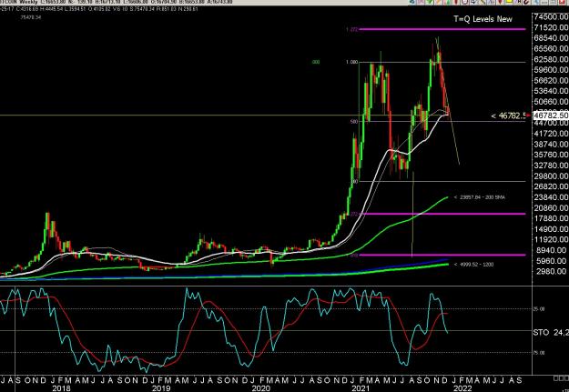
Task: Click the 20860.00 price axis label
Action: coord(551,207)
